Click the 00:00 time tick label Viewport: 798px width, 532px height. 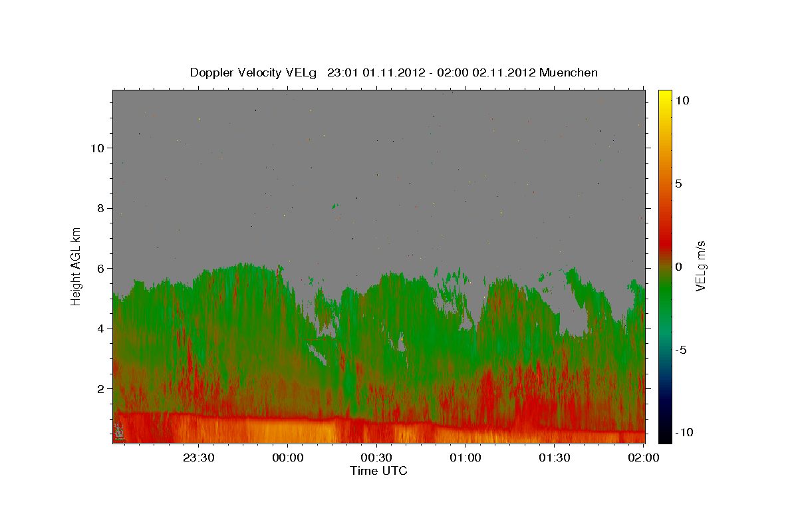point(288,458)
